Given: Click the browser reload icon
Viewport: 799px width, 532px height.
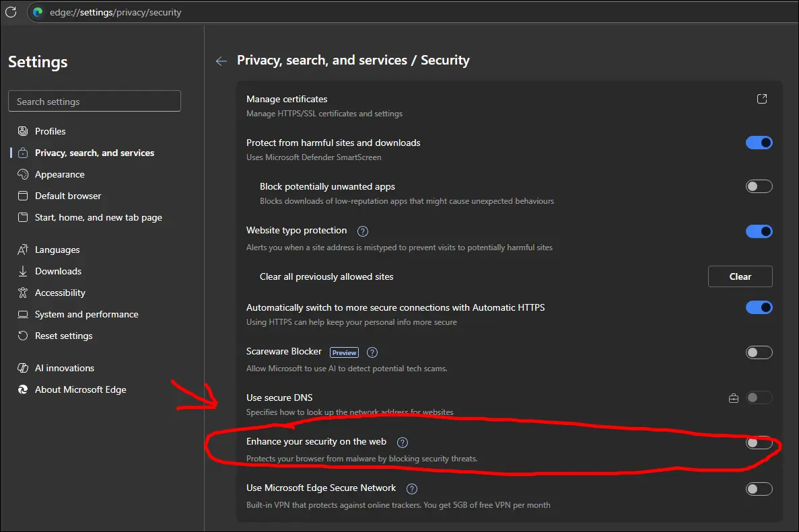Looking at the screenshot, I should pyautogui.click(x=11, y=12).
